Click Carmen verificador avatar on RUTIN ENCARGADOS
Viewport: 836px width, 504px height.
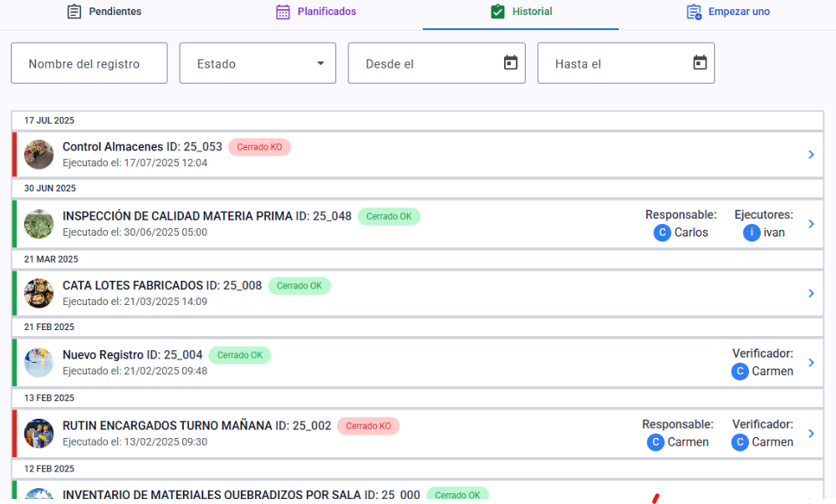740,442
